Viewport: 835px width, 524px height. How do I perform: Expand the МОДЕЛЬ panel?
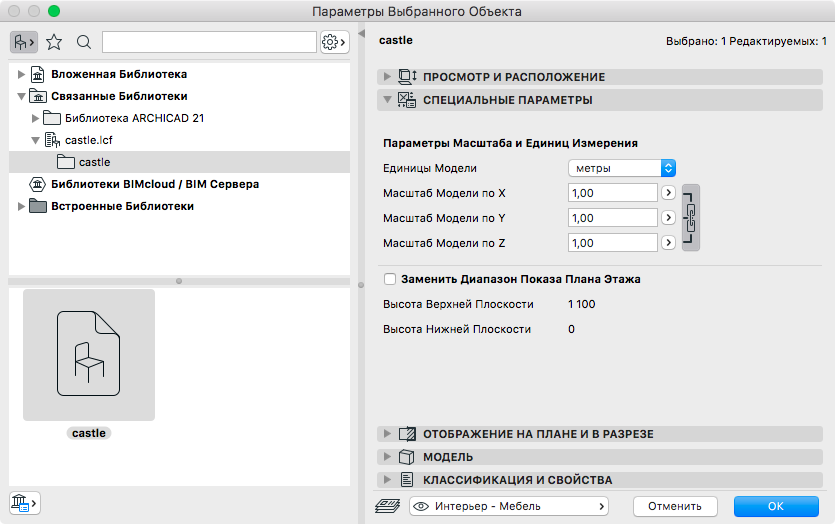[x=387, y=457]
